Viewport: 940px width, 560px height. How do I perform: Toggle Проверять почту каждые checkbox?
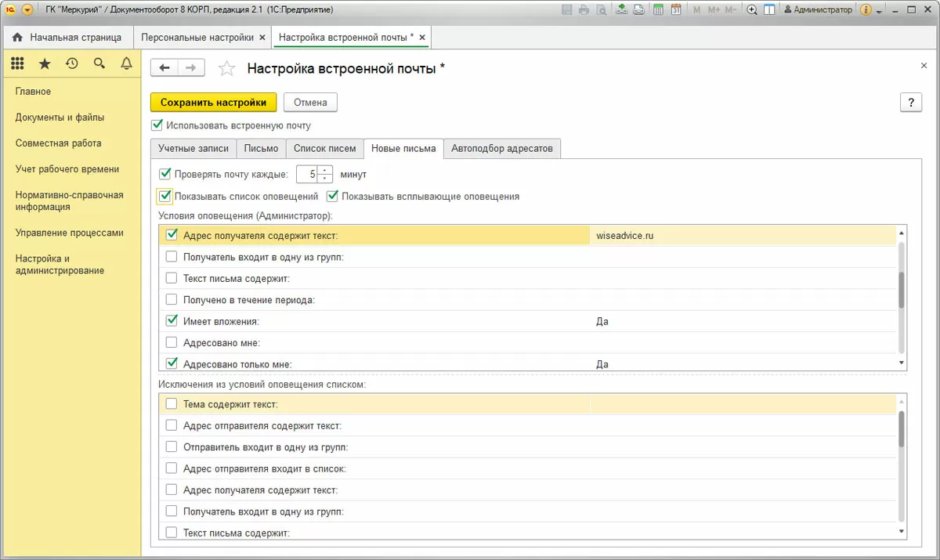pyautogui.click(x=164, y=174)
